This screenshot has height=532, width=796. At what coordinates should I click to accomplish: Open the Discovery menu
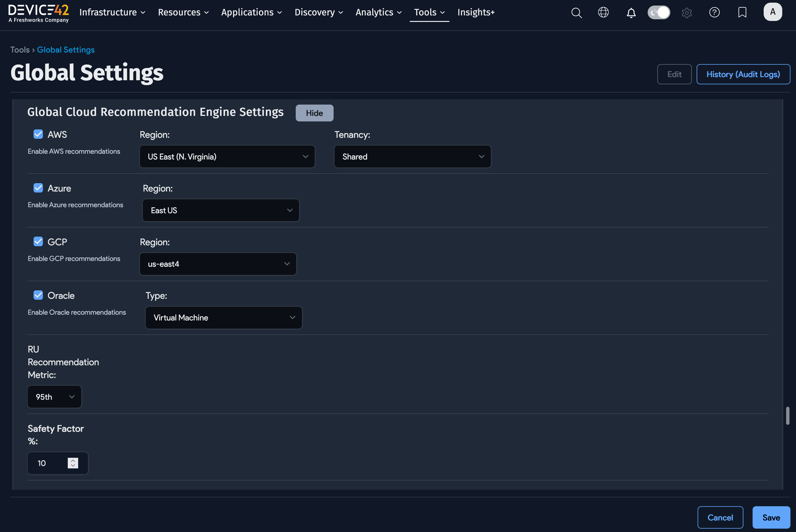pos(319,12)
